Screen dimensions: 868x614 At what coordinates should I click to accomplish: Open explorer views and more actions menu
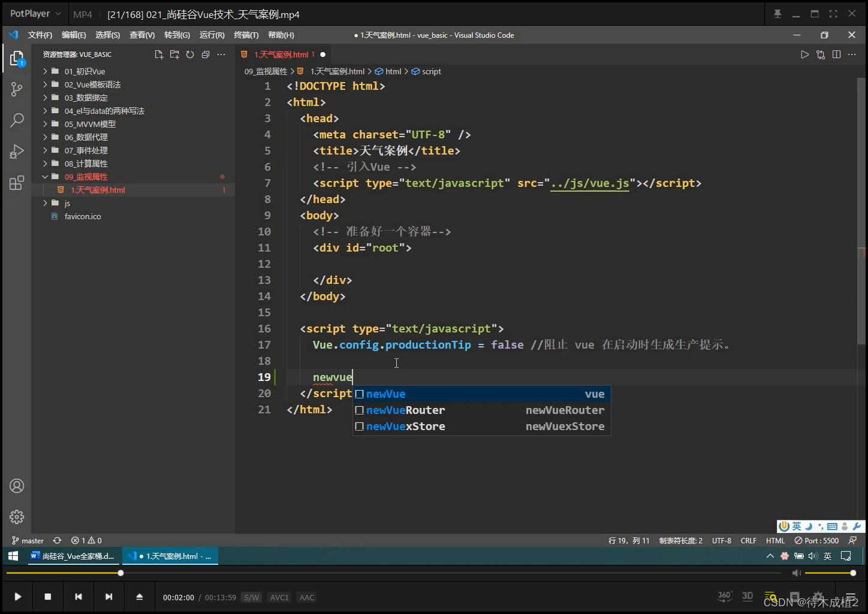(221, 55)
